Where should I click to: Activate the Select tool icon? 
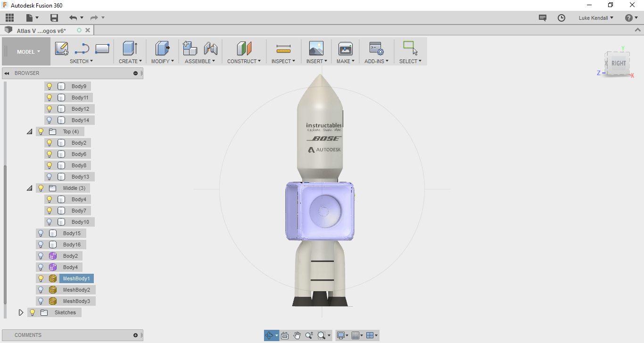click(410, 49)
